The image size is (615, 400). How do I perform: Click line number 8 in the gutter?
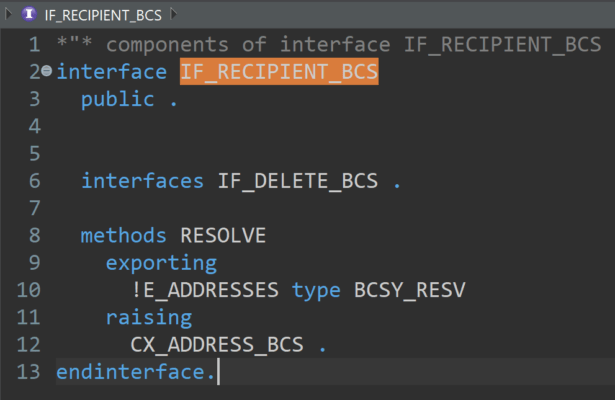(x=34, y=236)
